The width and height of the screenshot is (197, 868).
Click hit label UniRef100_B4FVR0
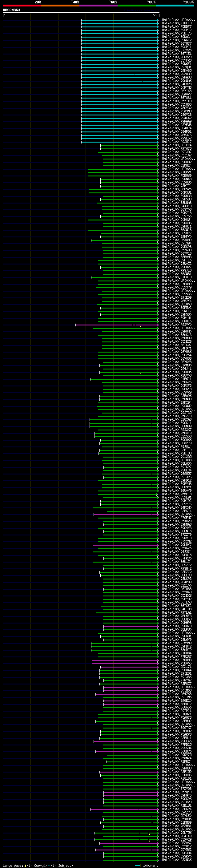(x=176, y=84)
